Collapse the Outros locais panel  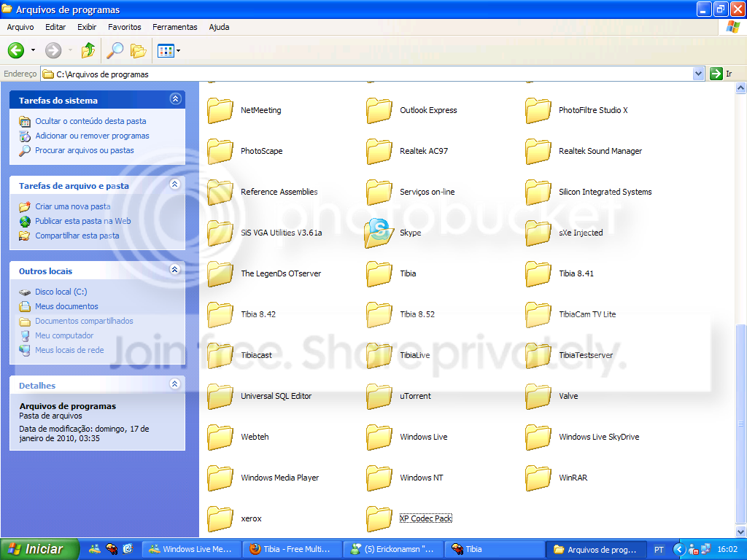pyautogui.click(x=174, y=270)
